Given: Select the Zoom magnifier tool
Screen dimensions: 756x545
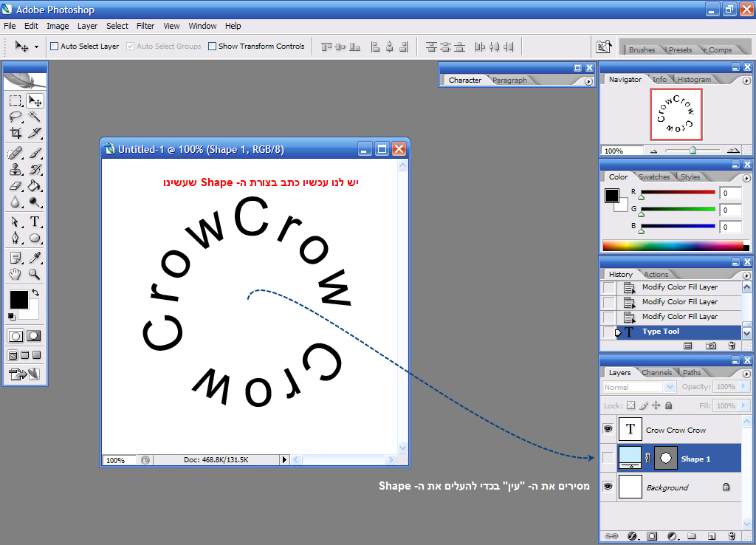Looking at the screenshot, I should (x=35, y=274).
